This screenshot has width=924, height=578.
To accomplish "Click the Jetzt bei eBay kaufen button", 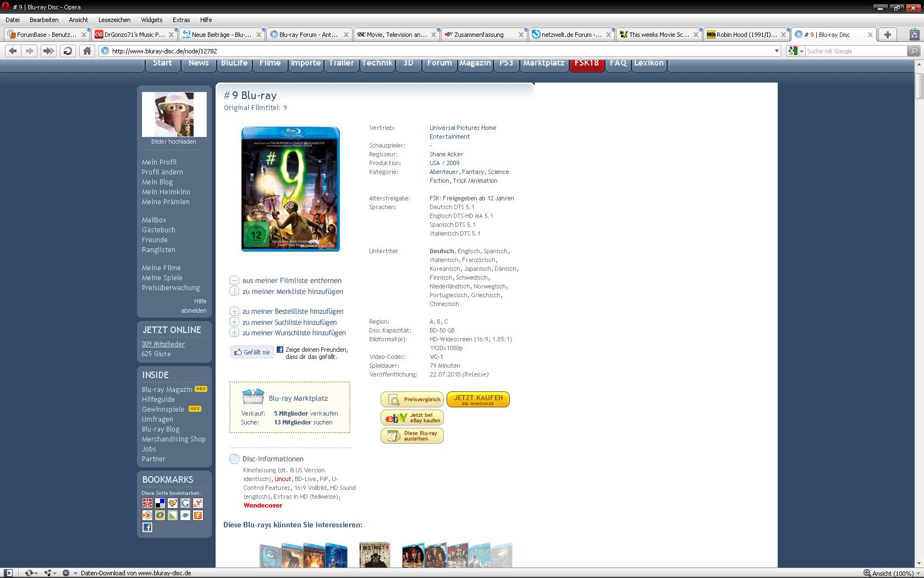I will click(x=412, y=418).
